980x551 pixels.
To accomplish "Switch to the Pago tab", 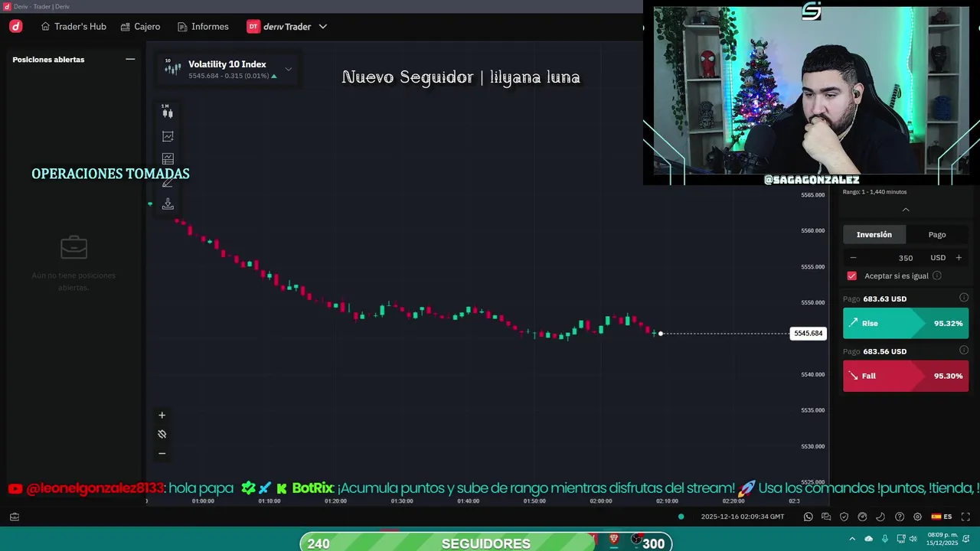I will click(x=937, y=234).
